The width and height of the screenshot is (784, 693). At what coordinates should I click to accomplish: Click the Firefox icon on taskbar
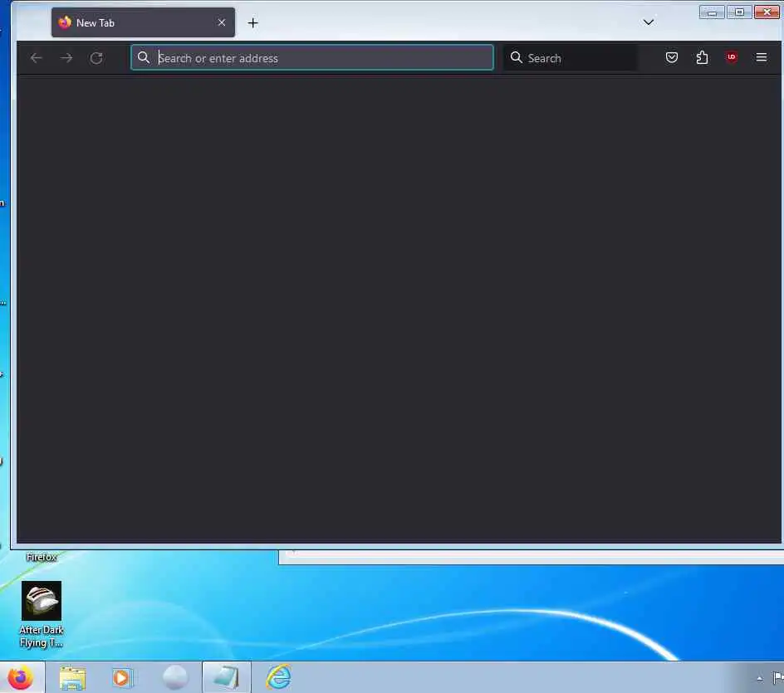click(x=21, y=677)
